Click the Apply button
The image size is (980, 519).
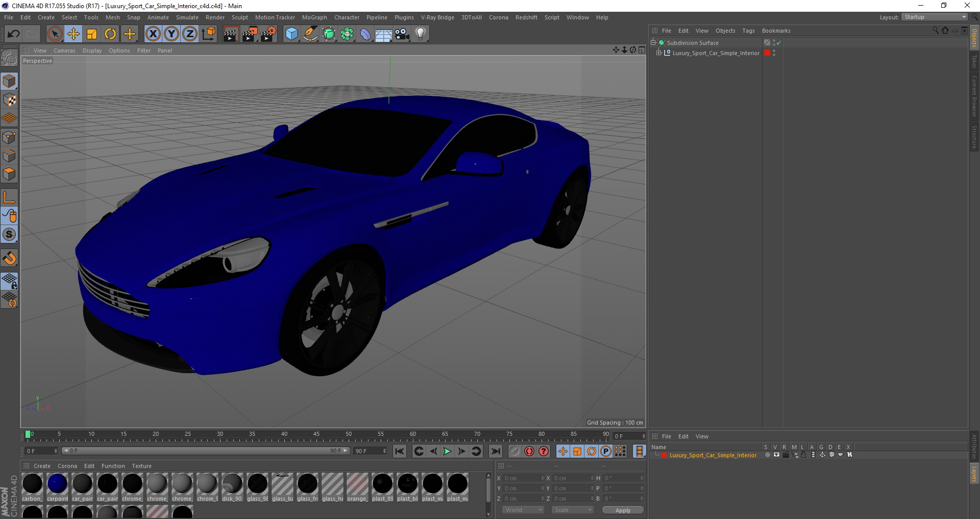[x=623, y=510]
